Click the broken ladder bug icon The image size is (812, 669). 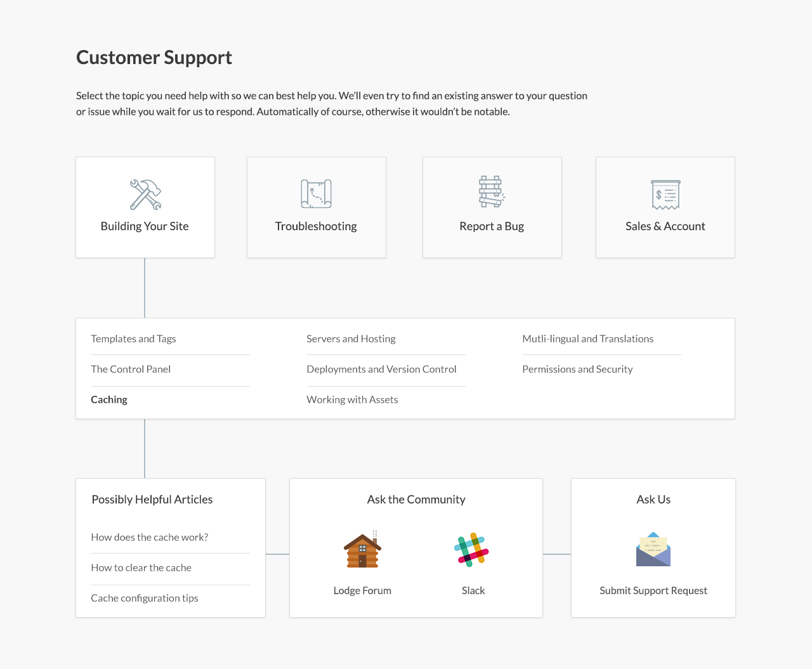(492, 192)
